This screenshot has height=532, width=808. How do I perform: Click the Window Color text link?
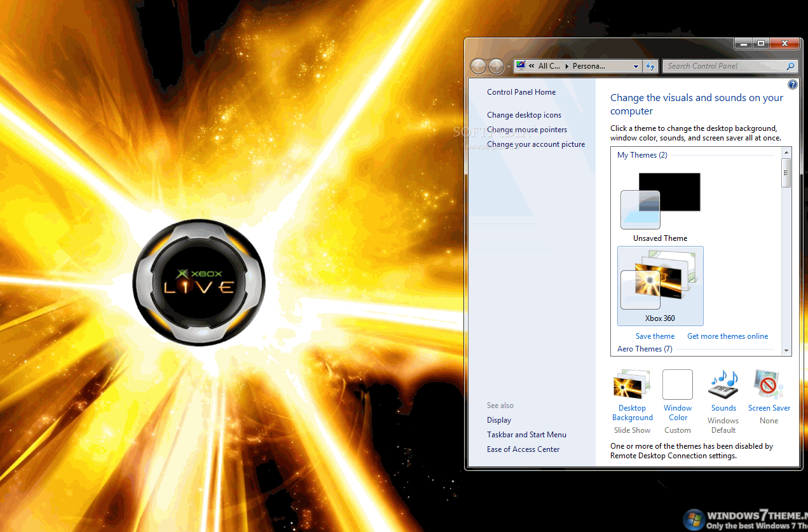(678, 413)
